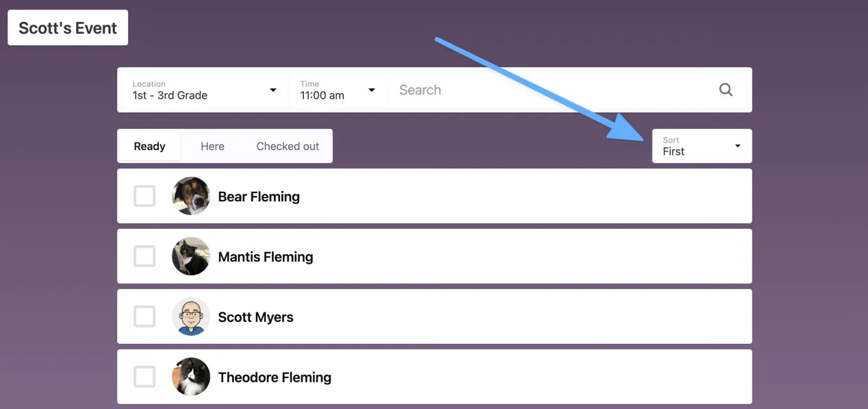The height and width of the screenshot is (409, 868).
Task: Toggle Theodore Fleming's checkbox
Action: pos(144,377)
